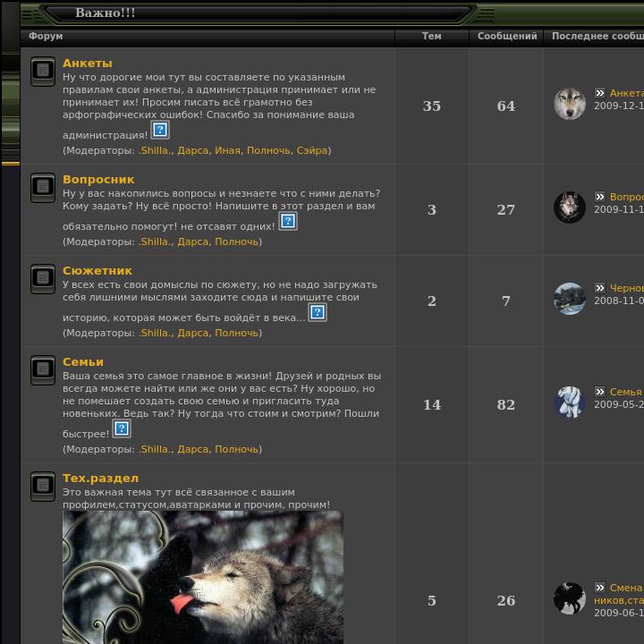Open last post link in Вопросник row
This screenshot has width=644, height=644.
(627, 197)
